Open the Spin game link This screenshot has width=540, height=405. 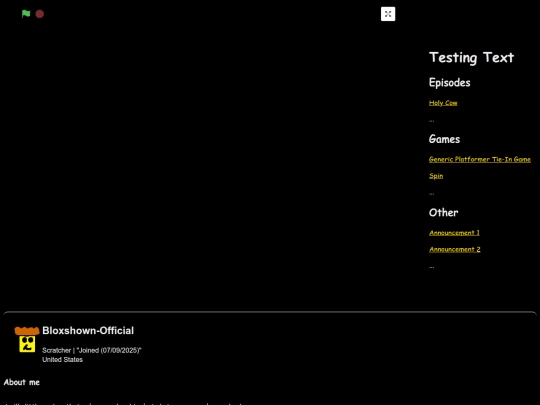click(x=436, y=176)
